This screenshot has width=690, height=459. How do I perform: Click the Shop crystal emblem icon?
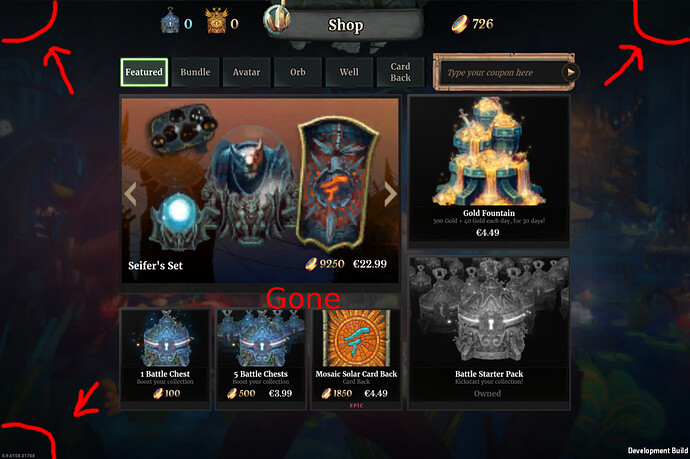click(277, 20)
